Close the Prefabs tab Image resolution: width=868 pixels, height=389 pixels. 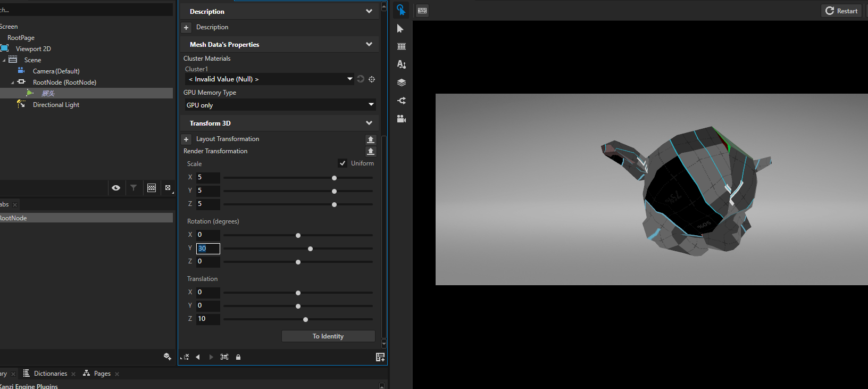click(15, 205)
